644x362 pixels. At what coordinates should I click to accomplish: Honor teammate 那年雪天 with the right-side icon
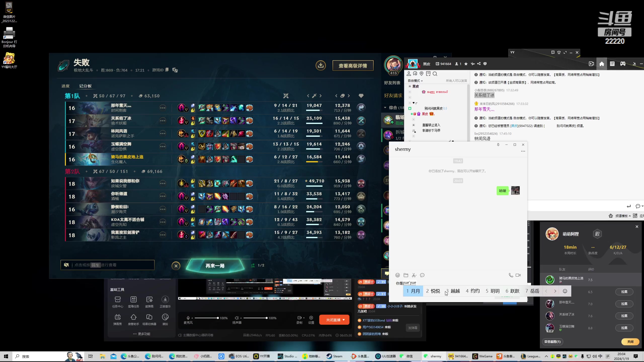pos(361,108)
